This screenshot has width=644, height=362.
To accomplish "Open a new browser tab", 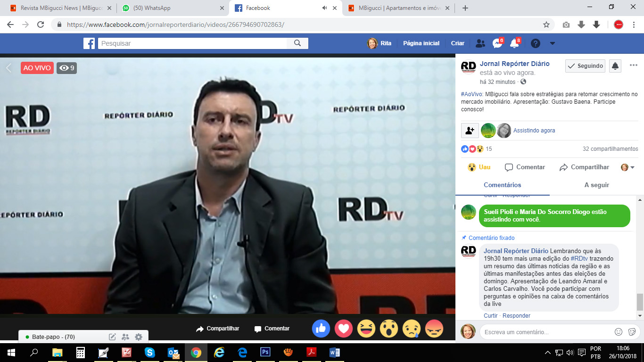I will coord(465,8).
